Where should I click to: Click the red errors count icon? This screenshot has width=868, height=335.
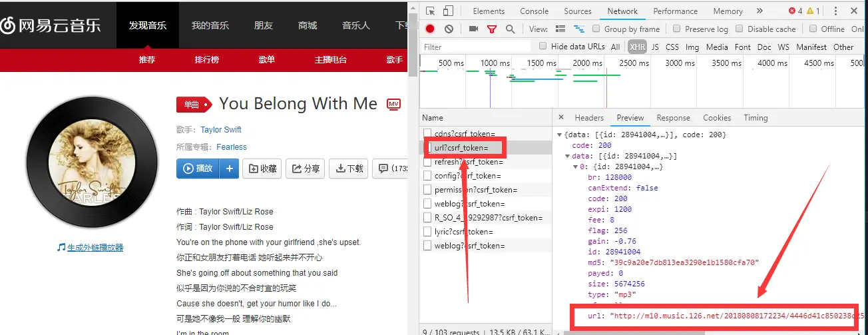click(792, 11)
